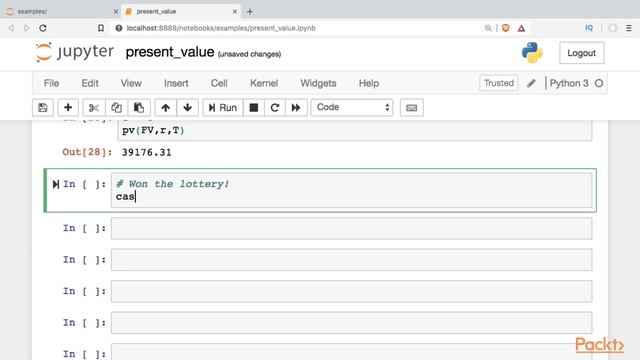Image resolution: width=640 pixels, height=360 pixels.
Task: Open the Cell menu
Action: [x=219, y=83]
